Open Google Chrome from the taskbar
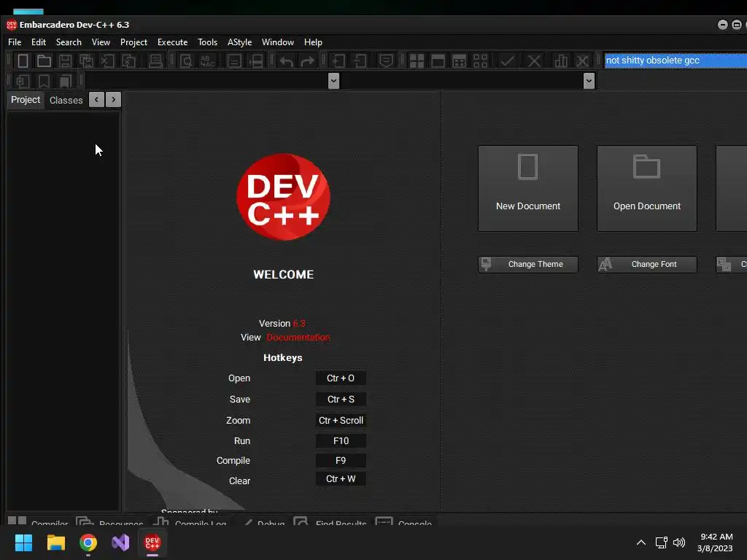The image size is (747, 560). (x=88, y=542)
